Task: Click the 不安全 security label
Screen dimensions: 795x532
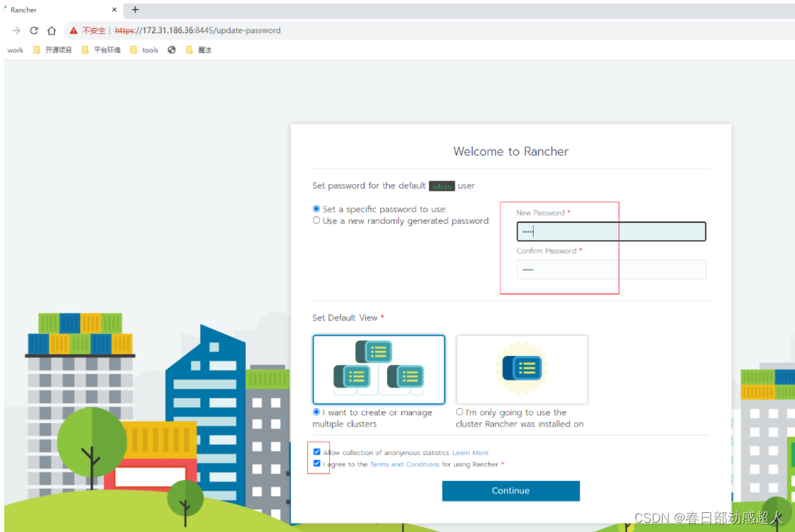Action: click(x=93, y=30)
